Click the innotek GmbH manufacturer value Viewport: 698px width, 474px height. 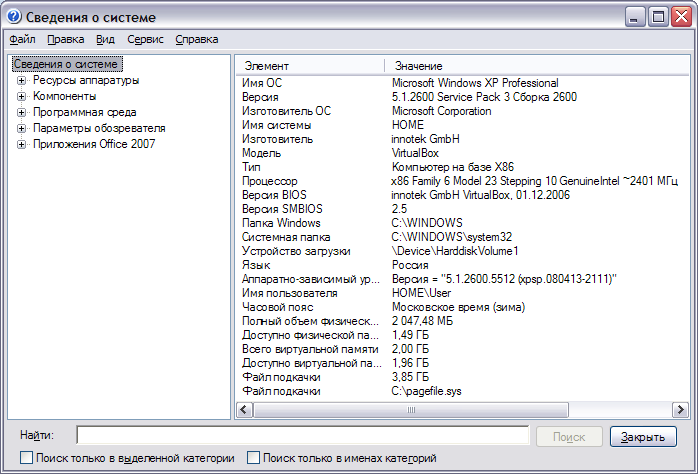tap(426, 139)
